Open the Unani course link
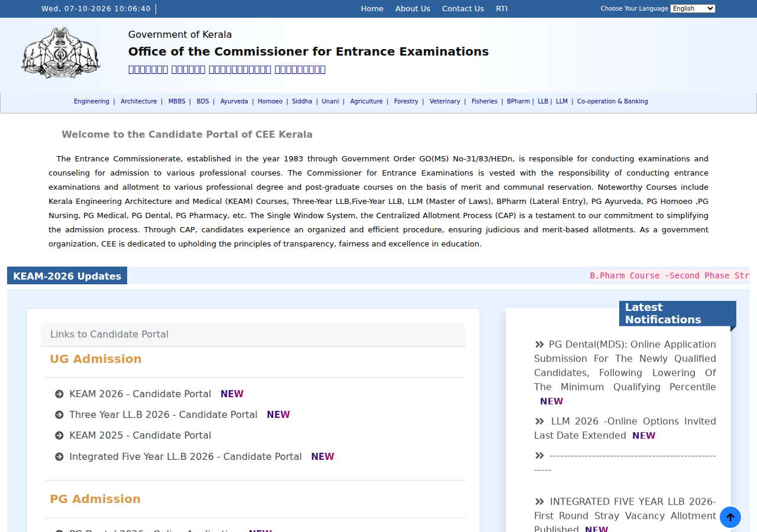This screenshot has width=757, height=532. coord(331,102)
